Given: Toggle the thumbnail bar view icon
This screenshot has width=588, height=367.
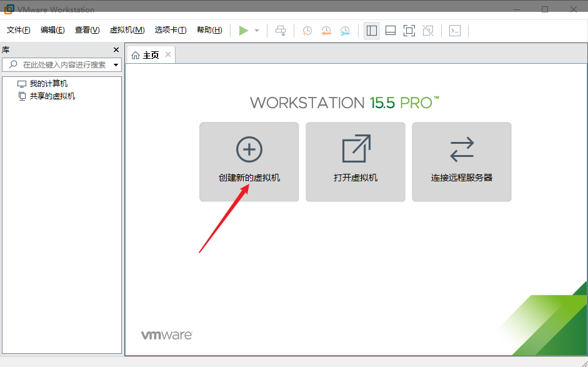Looking at the screenshot, I should [391, 31].
